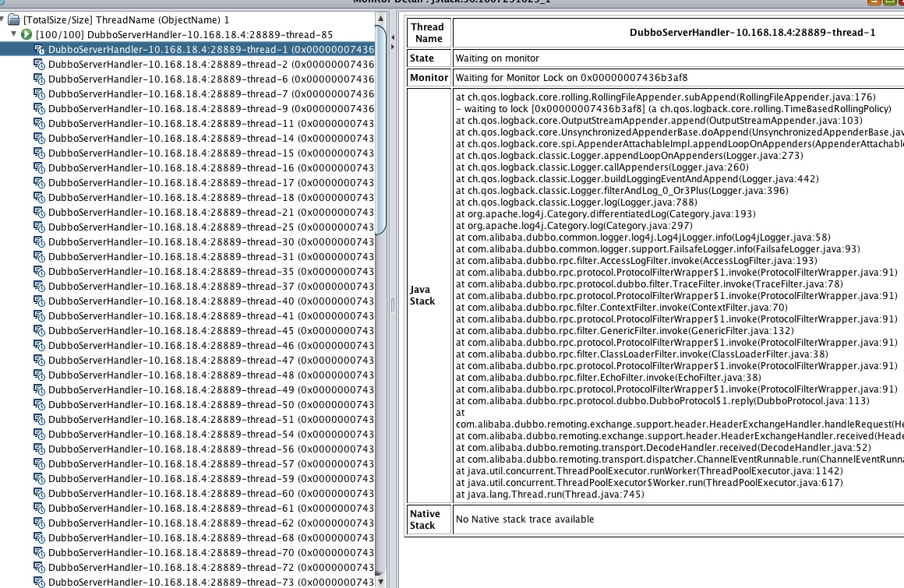
Task: Click the thread icon beside thread-40 row
Action: click(x=39, y=301)
